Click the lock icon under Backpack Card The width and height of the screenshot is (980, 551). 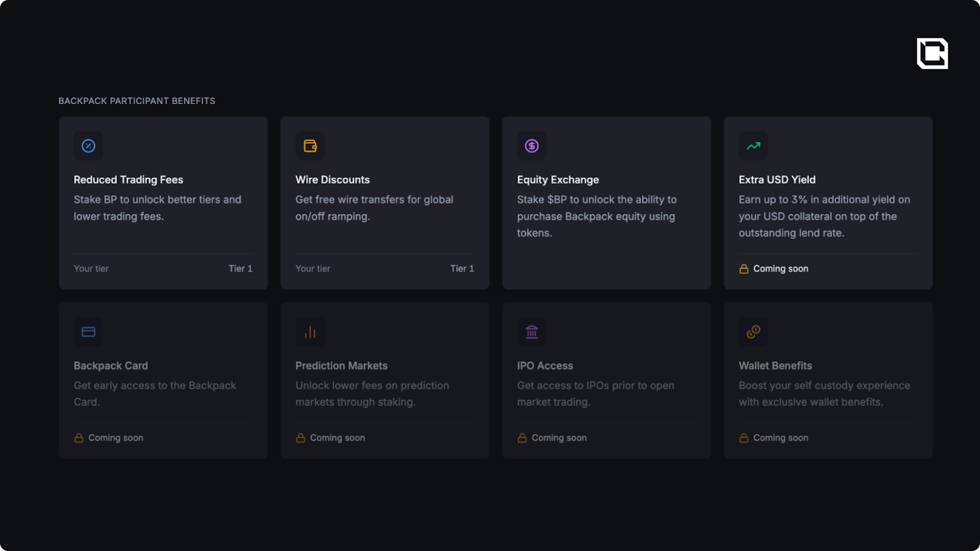pyautogui.click(x=79, y=438)
